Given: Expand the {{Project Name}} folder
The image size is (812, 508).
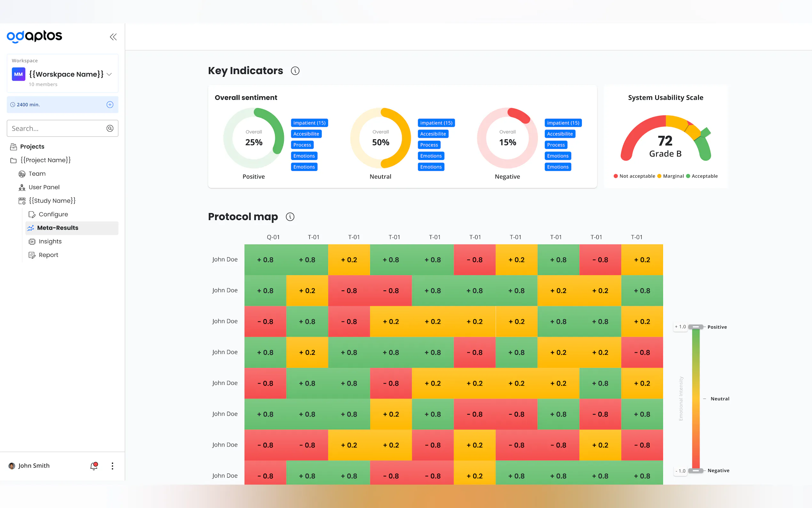Looking at the screenshot, I should click(x=45, y=160).
